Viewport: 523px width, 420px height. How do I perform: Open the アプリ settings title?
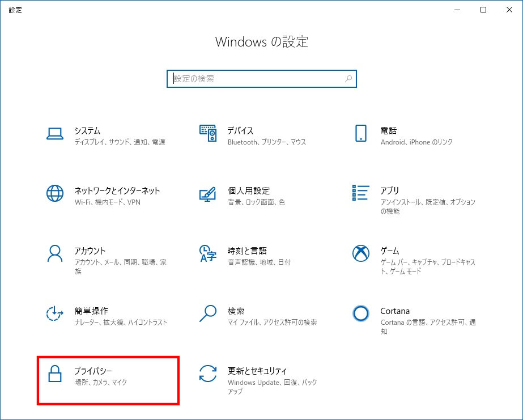pyautogui.click(x=390, y=190)
